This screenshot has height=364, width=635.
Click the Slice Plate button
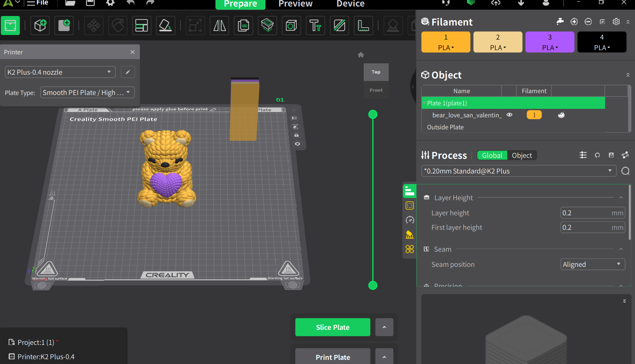point(333,327)
